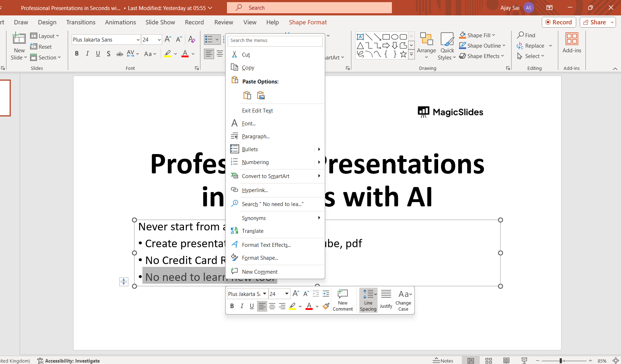This screenshot has width=621, height=364.
Task: Click the Keep Source Formatting paste icon
Action: 247,95
